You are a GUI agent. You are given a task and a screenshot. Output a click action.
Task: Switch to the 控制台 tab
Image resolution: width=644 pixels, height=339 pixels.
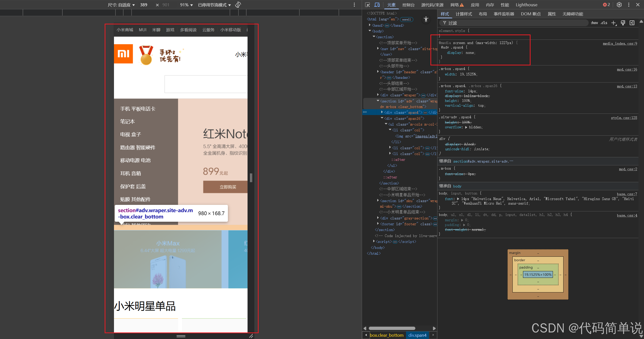tap(408, 5)
